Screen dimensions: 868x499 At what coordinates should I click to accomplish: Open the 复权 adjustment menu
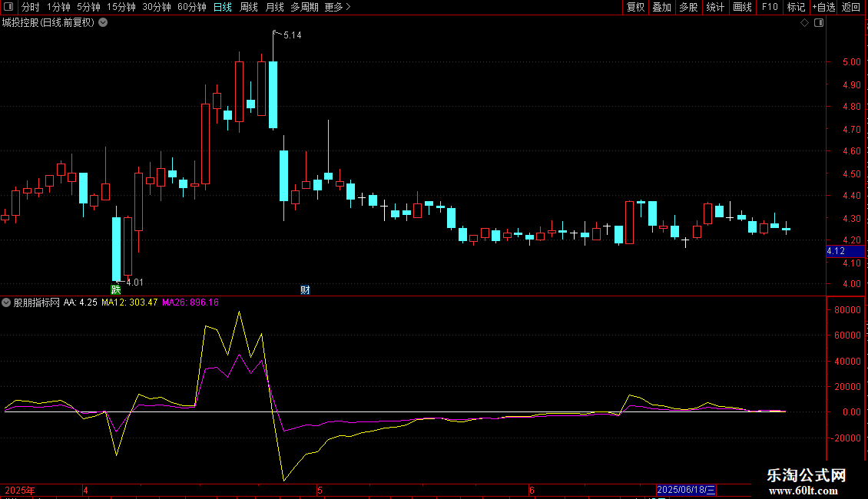635,7
